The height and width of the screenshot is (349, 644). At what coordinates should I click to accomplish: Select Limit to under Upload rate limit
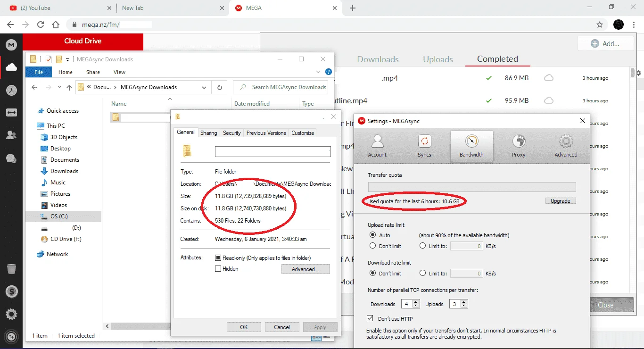[422, 246]
